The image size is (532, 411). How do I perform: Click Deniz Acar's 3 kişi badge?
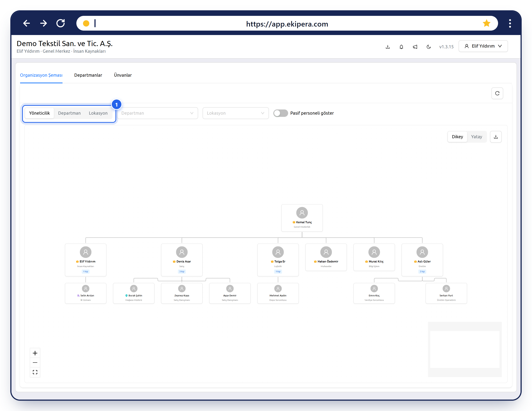coord(182,271)
